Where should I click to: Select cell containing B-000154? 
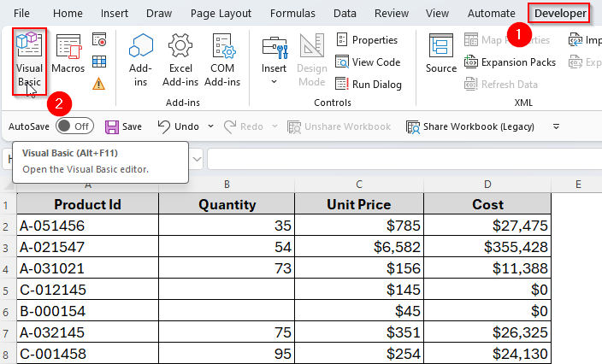pos(87,311)
